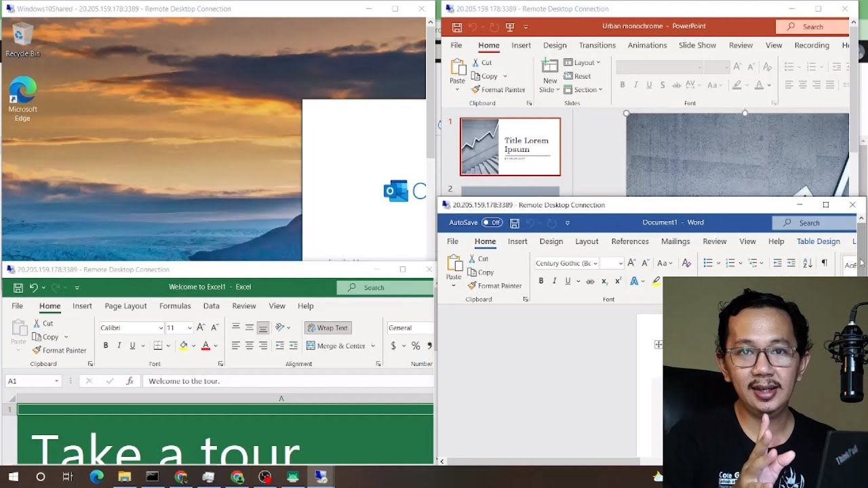
Task: Click the Sort A-Z icon in Word
Action: pos(807,263)
